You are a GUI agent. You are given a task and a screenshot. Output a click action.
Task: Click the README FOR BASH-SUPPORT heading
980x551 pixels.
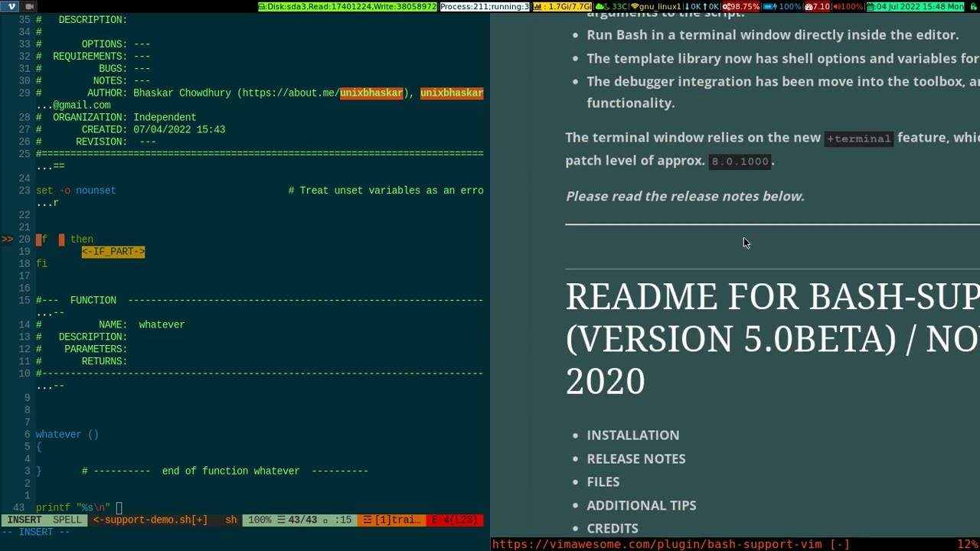click(772, 339)
